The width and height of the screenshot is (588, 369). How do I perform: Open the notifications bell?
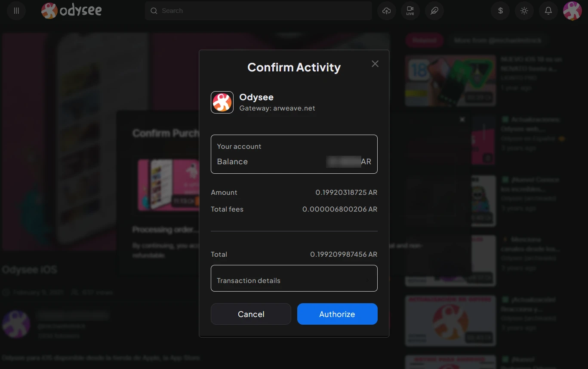click(548, 11)
